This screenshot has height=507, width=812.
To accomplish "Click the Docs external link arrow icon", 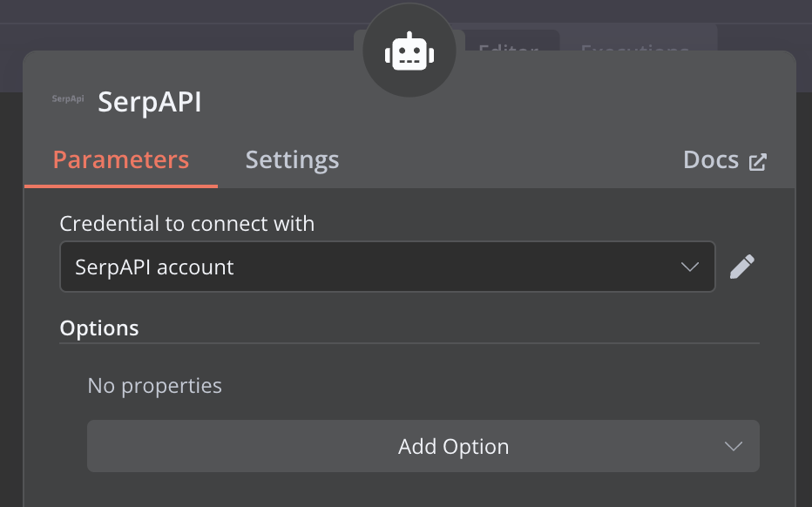I will (x=758, y=161).
